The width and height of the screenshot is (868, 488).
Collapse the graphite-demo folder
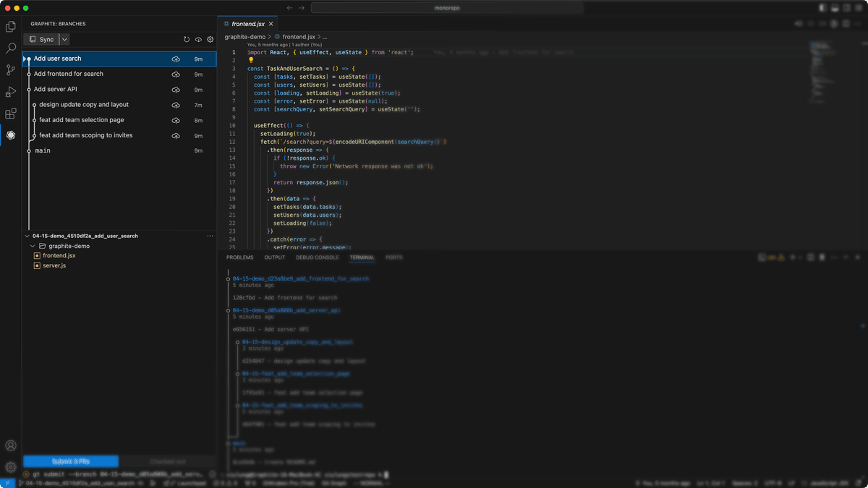point(32,246)
